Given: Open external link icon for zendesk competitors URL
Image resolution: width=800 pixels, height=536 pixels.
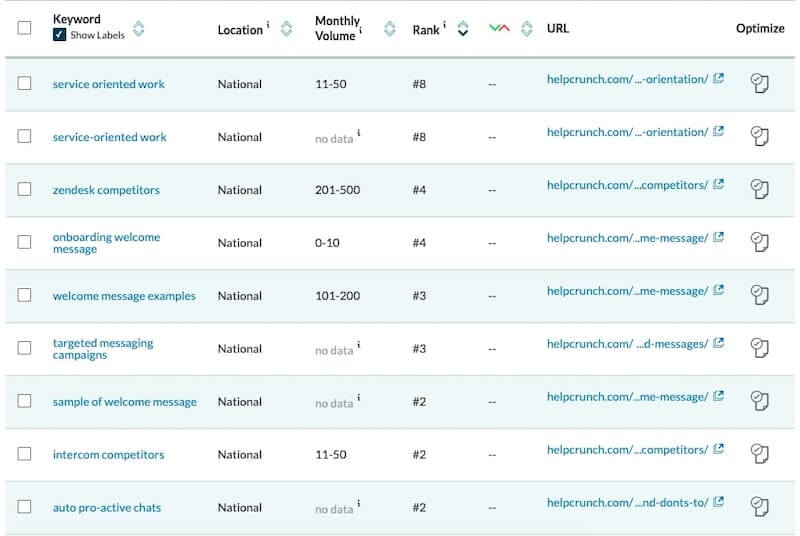Looking at the screenshot, I should (x=718, y=184).
